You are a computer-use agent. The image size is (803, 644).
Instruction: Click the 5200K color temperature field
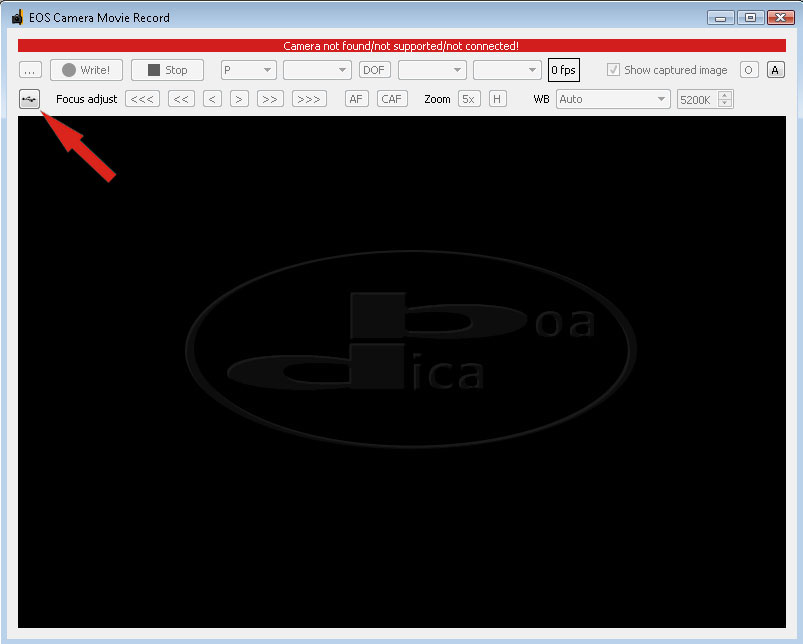point(698,99)
